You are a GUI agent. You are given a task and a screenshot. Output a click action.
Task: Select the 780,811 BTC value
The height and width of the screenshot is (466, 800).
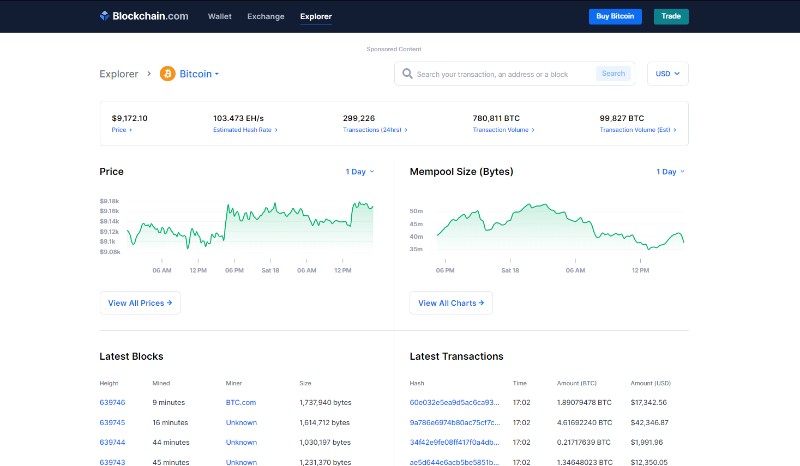pyautogui.click(x=496, y=118)
